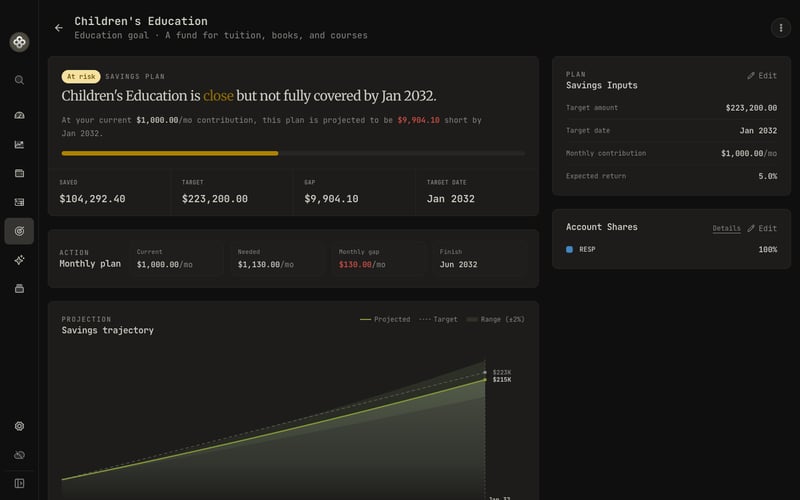Click the Monthly gap $130.00/mo tile
The image size is (800, 500).
379,259
